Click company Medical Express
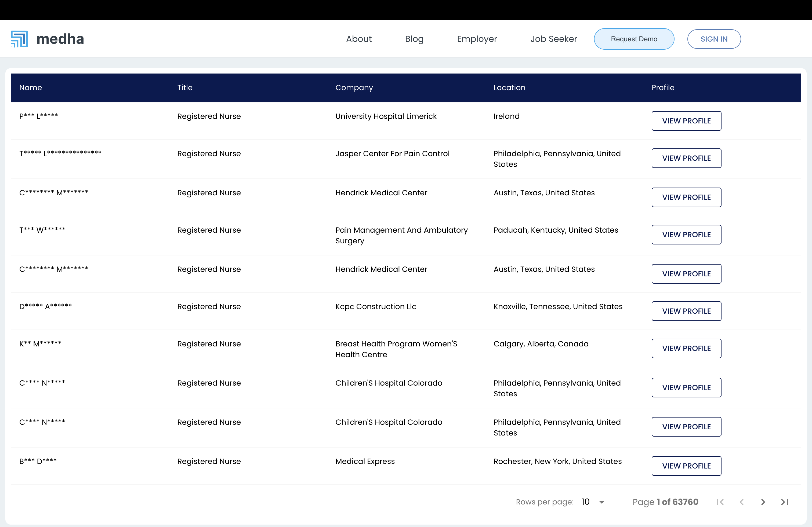Screen dimensions: 812x527 (365, 461)
